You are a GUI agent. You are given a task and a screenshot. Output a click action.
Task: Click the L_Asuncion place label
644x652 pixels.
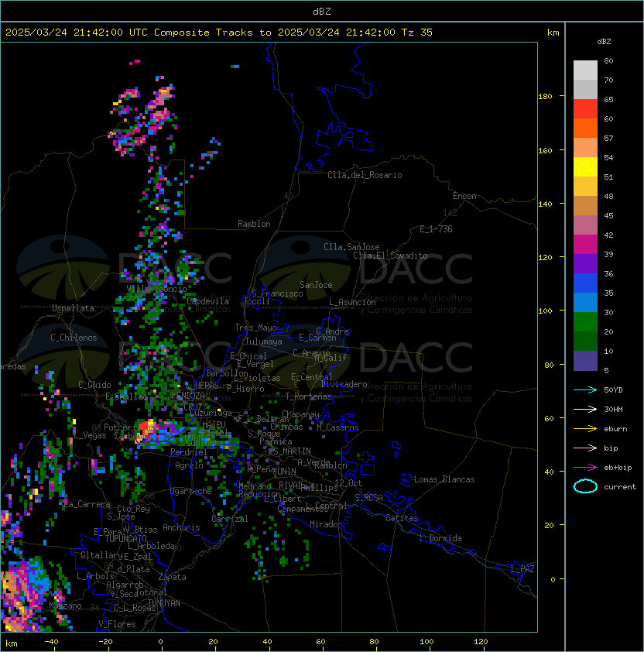(352, 302)
